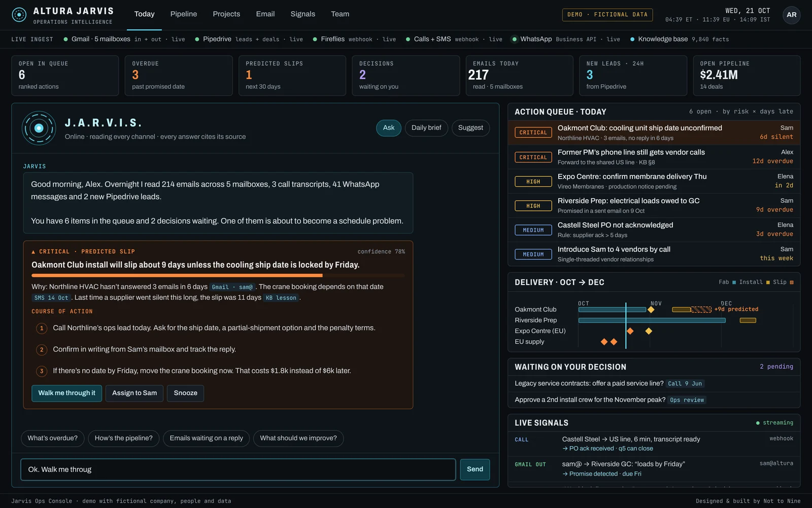812x508 pixels.
Task: Open the Pipeline tab
Action: [184, 14]
